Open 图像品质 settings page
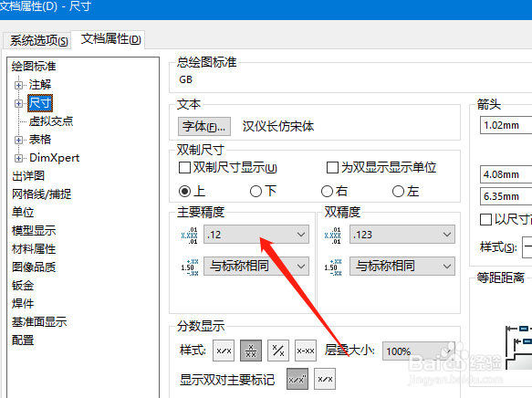 pos(34,267)
